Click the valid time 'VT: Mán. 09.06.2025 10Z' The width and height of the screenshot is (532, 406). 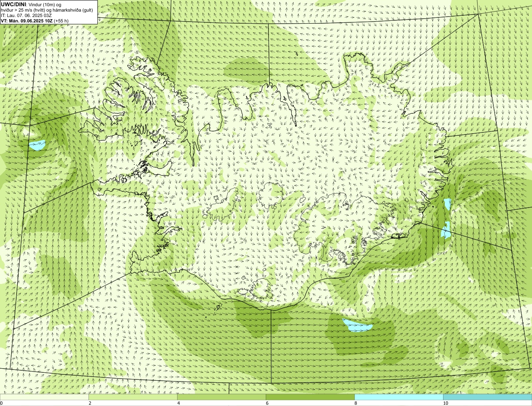(x=27, y=21)
